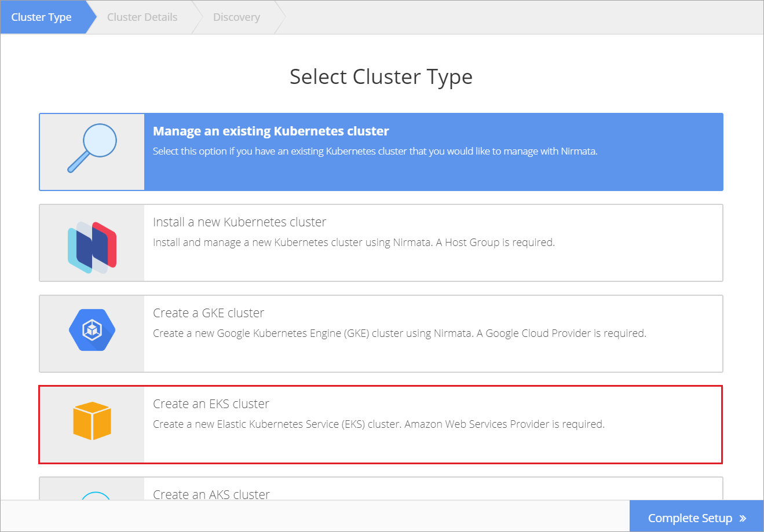
Task: Click the Host Group is required description
Action: [354, 243]
